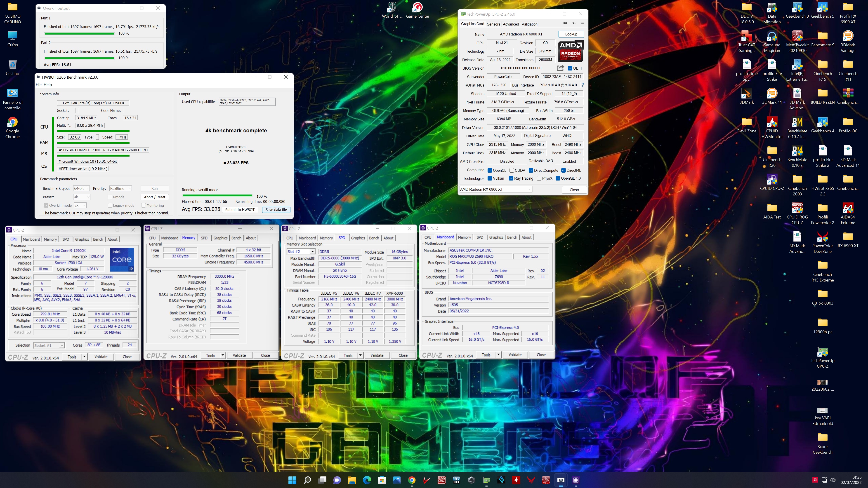Toggle the UEFI checkbox in GPU-Z

[570, 68]
